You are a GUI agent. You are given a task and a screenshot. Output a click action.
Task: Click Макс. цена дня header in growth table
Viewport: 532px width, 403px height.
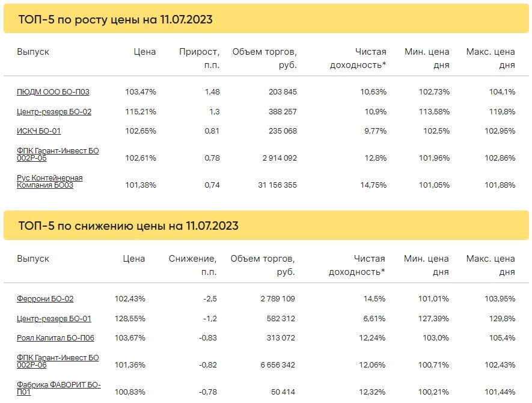[491, 58]
